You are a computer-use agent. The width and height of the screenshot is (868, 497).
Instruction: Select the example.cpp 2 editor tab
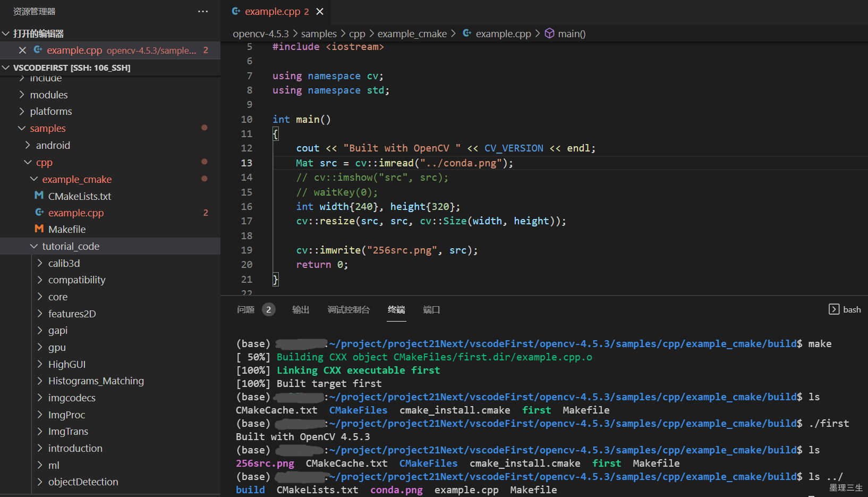pyautogui.click(x=277, y=11)
